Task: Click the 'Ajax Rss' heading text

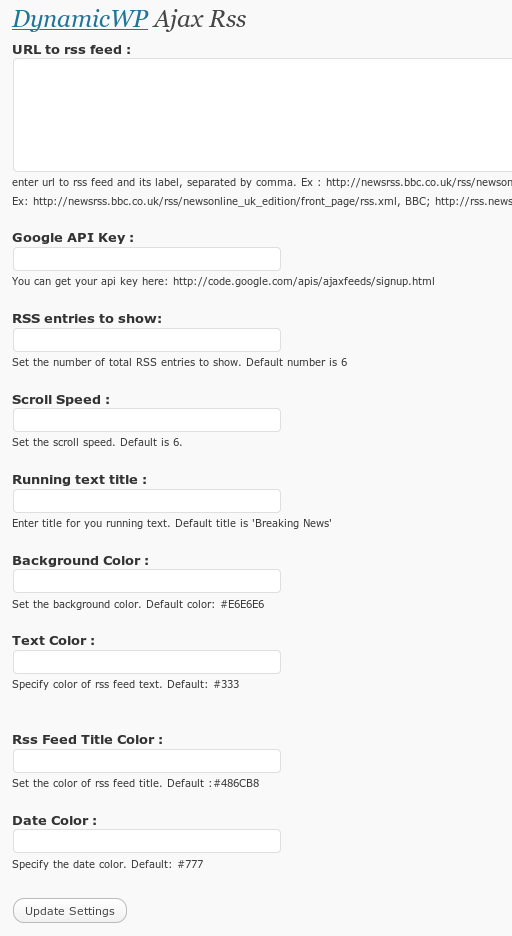Action: click(x=200, y=19)
